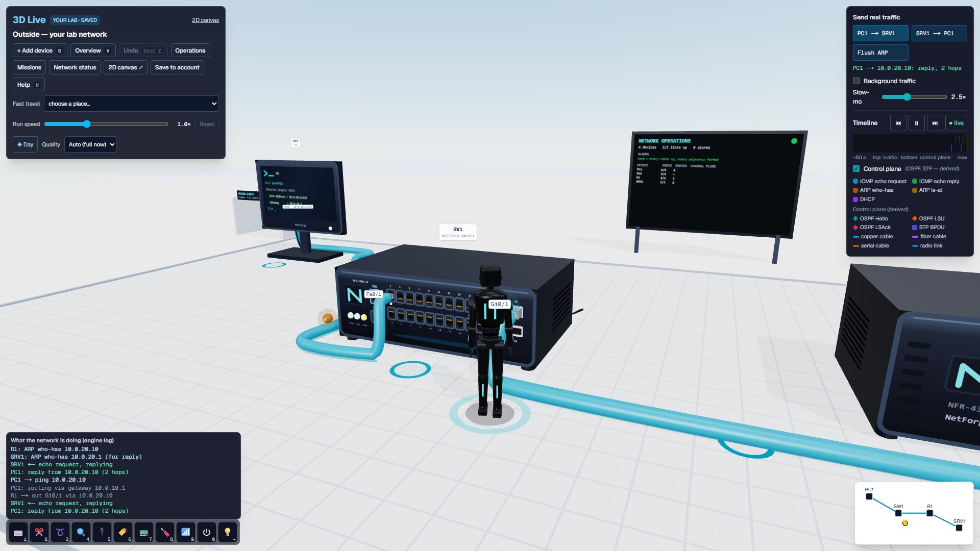
Task: Open the Quality Auto dropdown
Action: coord(90,144)
